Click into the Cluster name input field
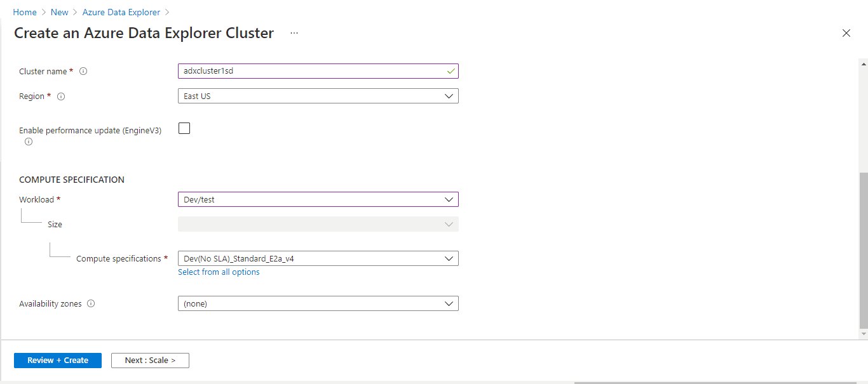The width and height of the screenshot is (868, 384). 318,71
